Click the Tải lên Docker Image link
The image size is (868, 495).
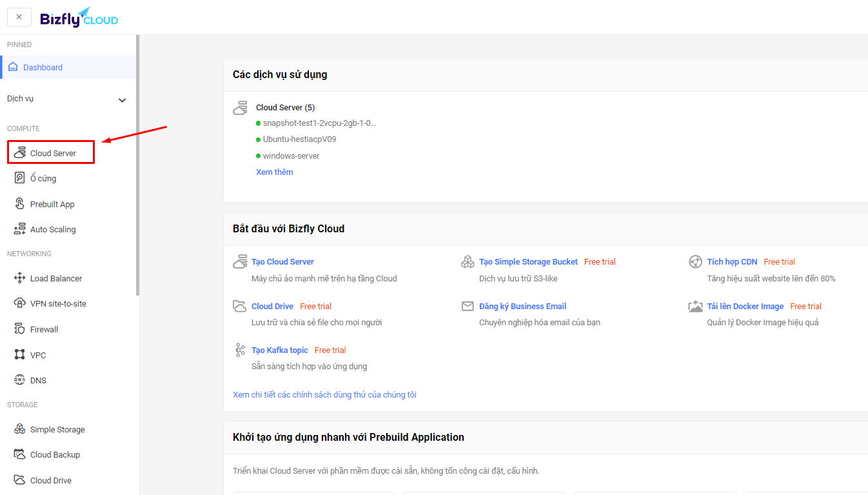coord(745,306)
